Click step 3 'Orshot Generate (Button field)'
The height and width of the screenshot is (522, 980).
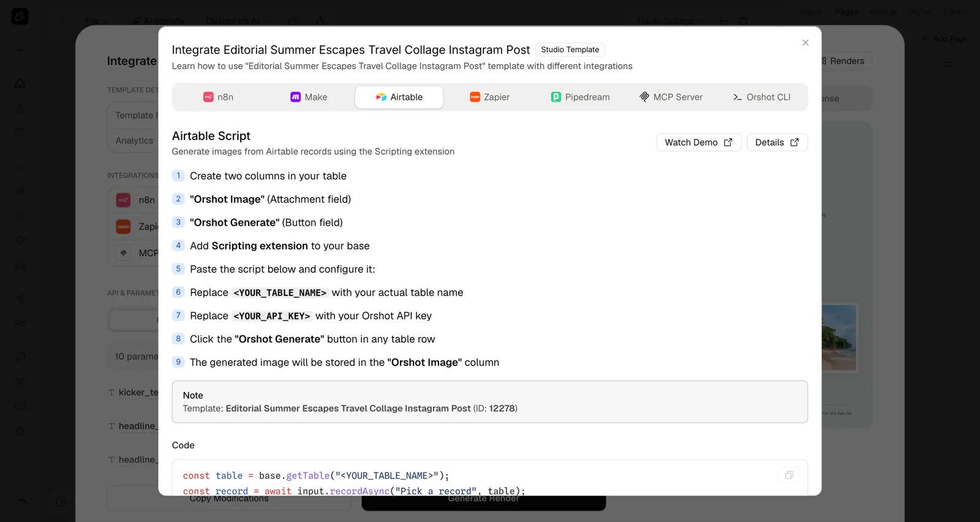266,223
